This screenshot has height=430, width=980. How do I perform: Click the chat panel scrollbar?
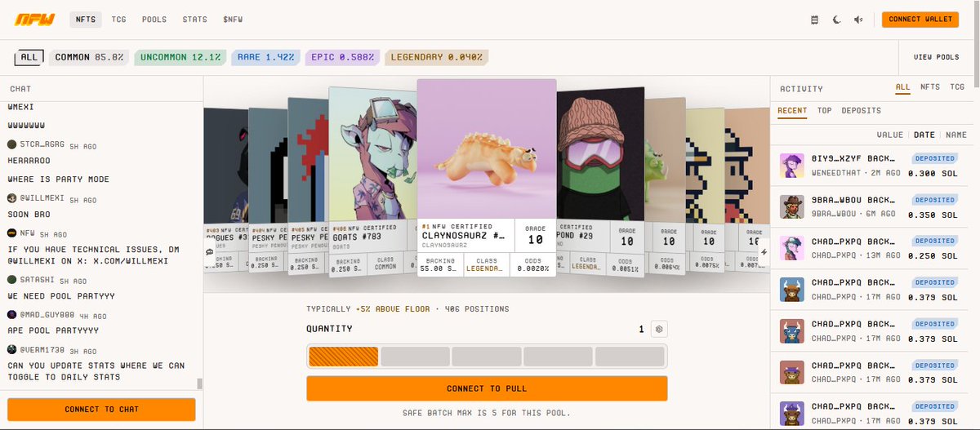(x=199, y=383)
